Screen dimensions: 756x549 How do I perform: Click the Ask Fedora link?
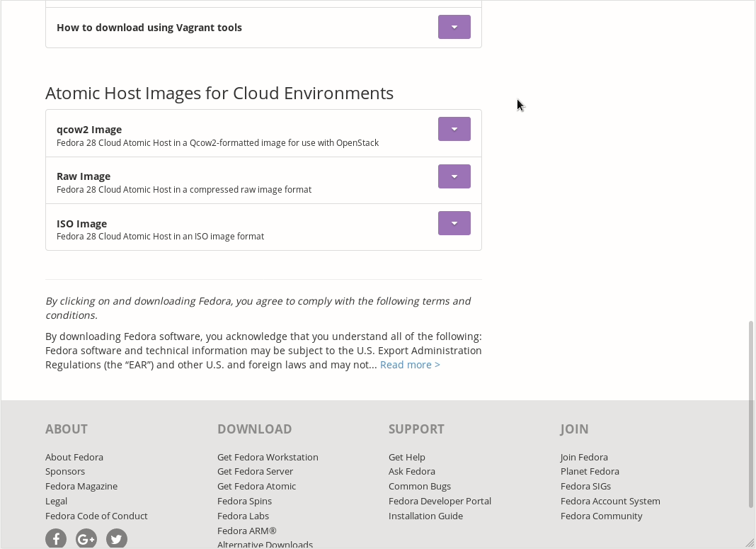coord(412,471)
